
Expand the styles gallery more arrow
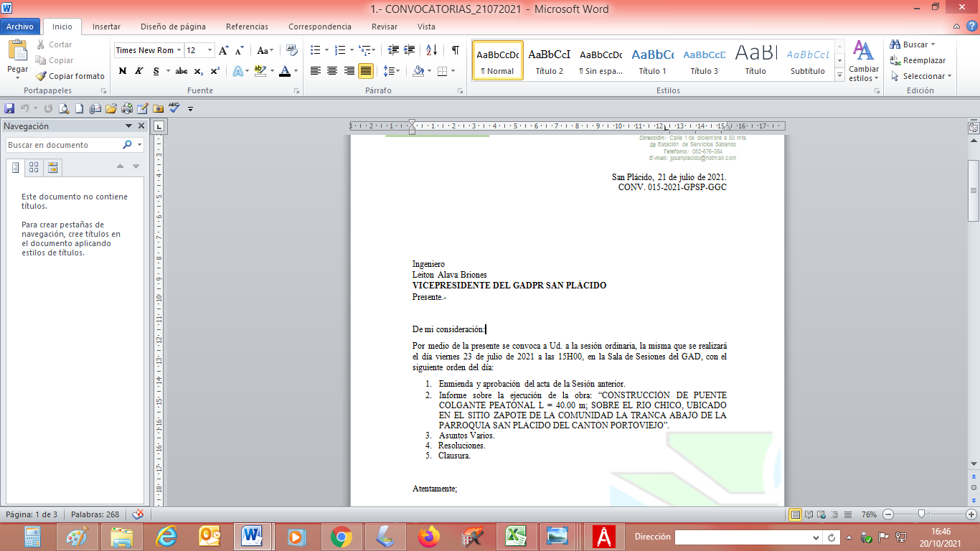[840, 76]
